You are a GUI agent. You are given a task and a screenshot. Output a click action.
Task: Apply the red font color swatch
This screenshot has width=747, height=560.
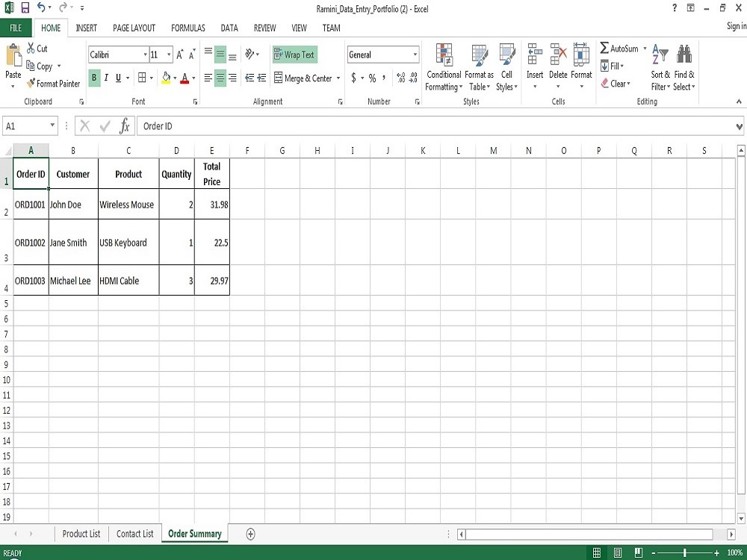[x=185, y=78]
